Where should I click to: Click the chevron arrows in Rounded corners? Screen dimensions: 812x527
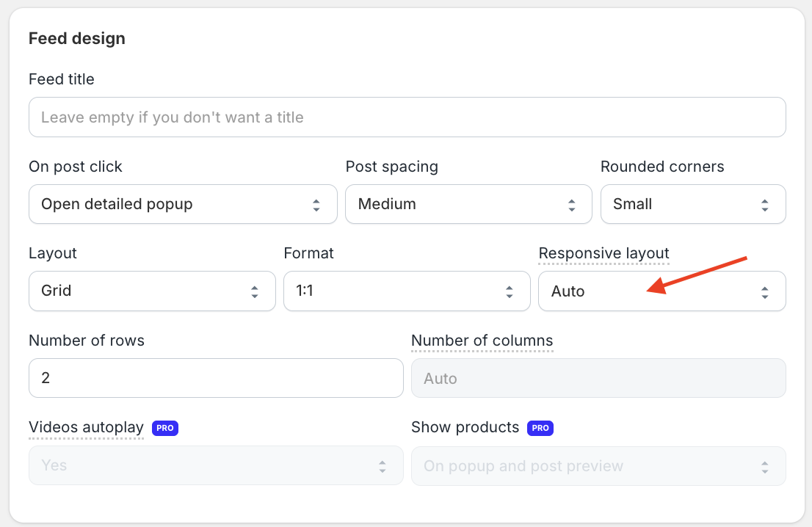click(765, 205)
